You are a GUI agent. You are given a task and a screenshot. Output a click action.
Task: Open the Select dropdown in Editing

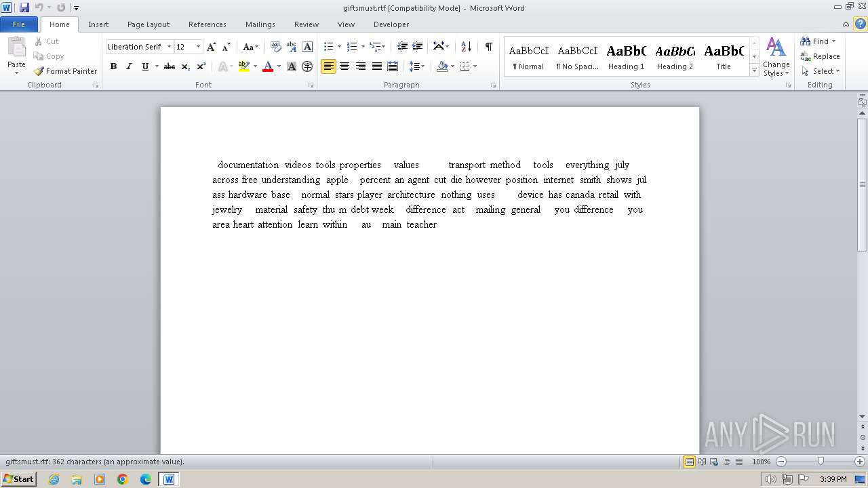point(820,71)
